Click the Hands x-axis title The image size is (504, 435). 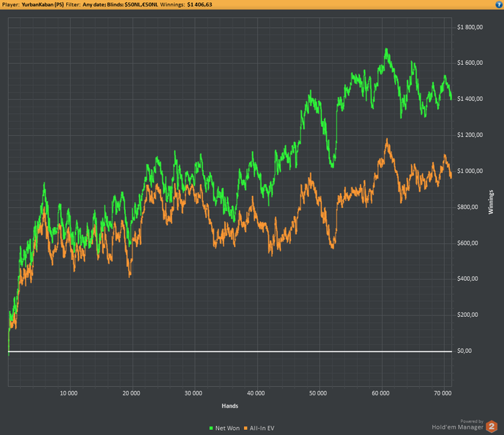[x=230, y=405]
